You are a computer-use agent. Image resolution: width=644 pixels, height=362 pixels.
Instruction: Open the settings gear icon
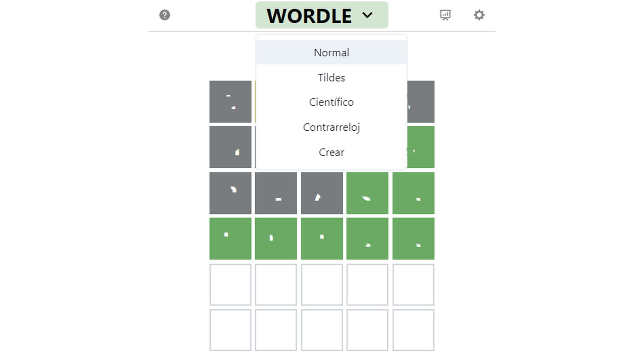pyautogui.click(x=479, y=15)
